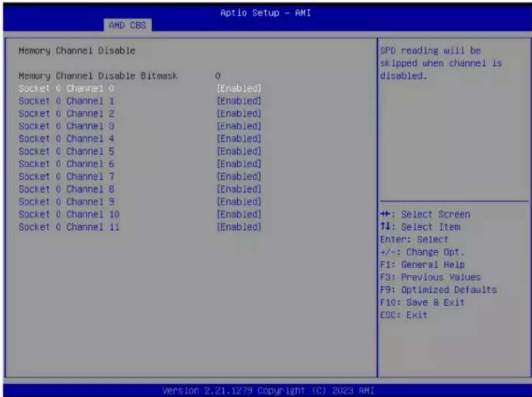This screenshot has height=397, width=532.
Task: Select the Socket 0 Channel 6 label
Action: (x=67, y=164)
